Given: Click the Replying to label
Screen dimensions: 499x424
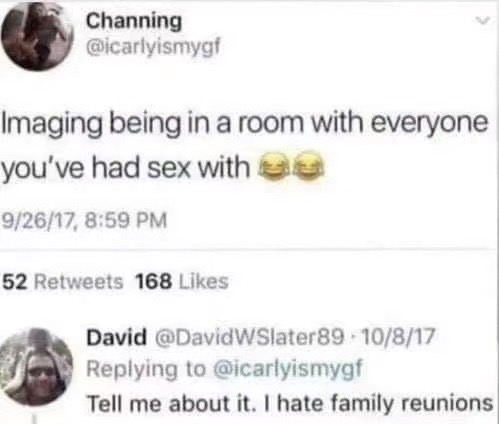Looking at the screenshot, I should click(147, 370).
